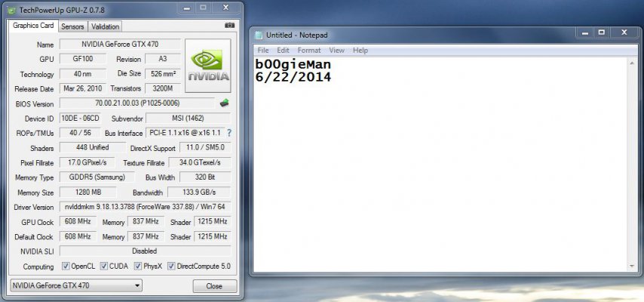Click the Die Size field 526 mm²
This screenshot has width=644, height=302.
click(163, 74)
